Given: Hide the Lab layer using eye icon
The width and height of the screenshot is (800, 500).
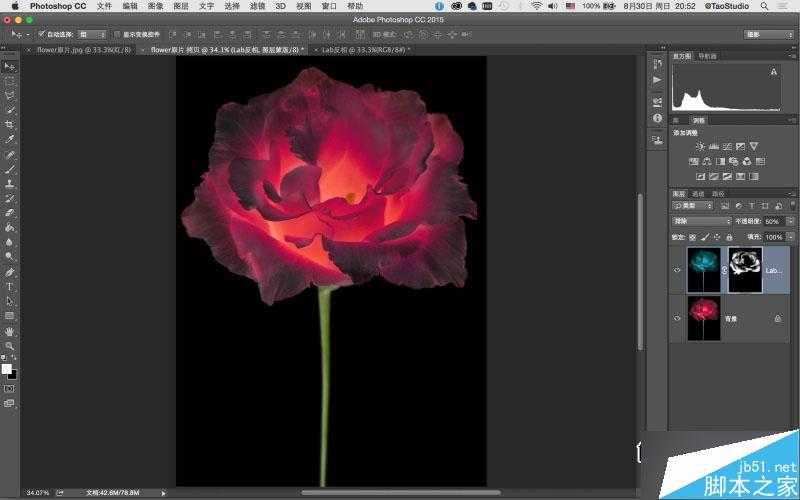Looking at the screenshot, I should (x=678, y=270).
